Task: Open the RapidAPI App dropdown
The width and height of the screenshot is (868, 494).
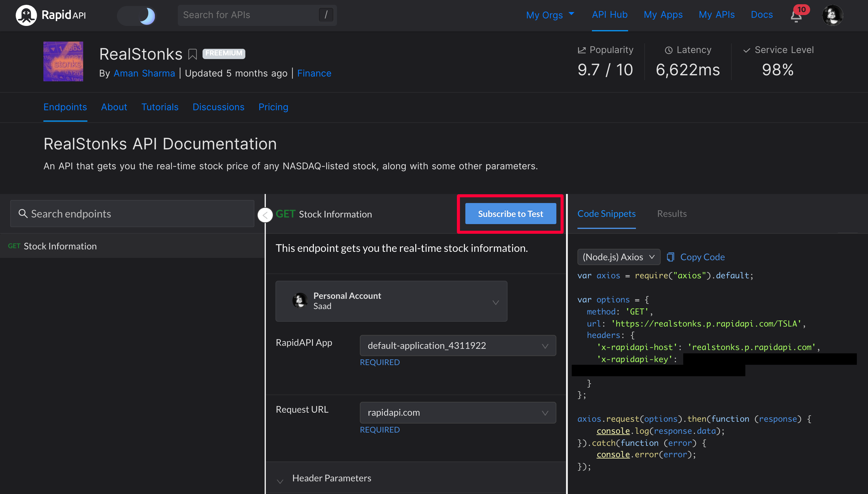Action: (457, 346)
